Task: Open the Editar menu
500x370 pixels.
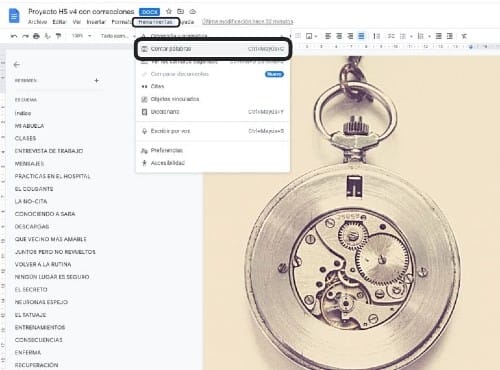Action: (59, 22)
